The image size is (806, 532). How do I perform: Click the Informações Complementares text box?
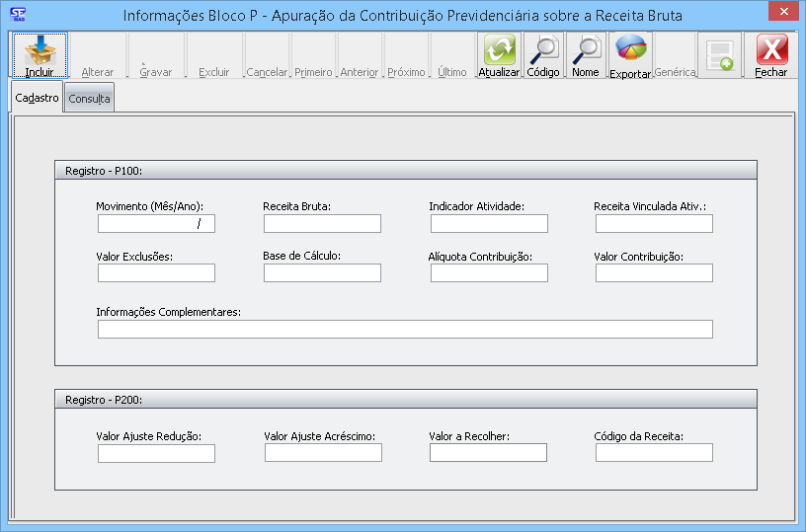(405, 330)
